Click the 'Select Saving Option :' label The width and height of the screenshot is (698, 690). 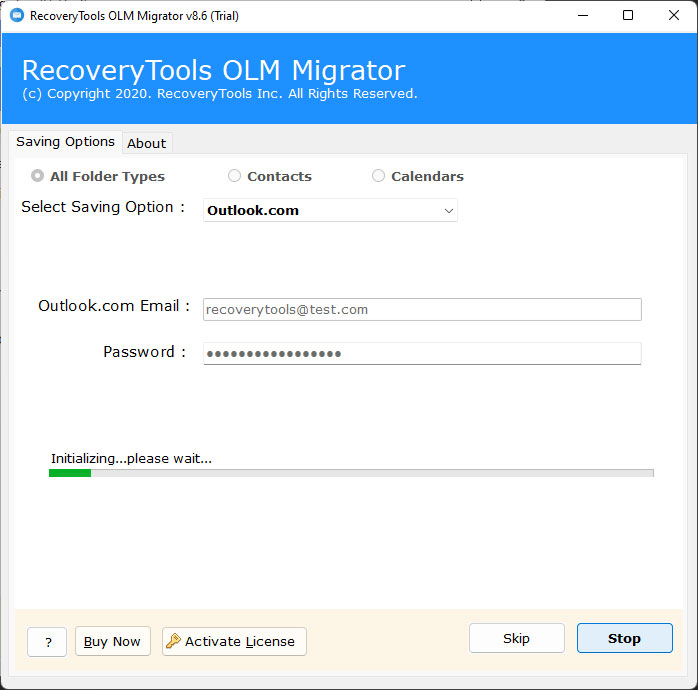pyautogui.click(x=103, y=207)
